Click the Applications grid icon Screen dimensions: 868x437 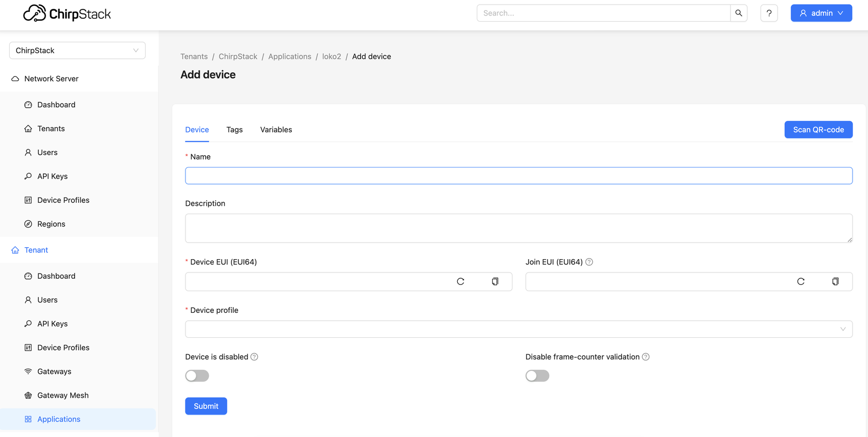point(28,419)
